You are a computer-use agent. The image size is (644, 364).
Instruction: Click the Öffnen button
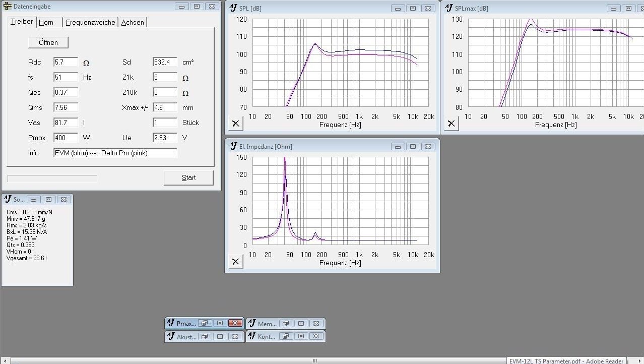[x=48, y=42]
